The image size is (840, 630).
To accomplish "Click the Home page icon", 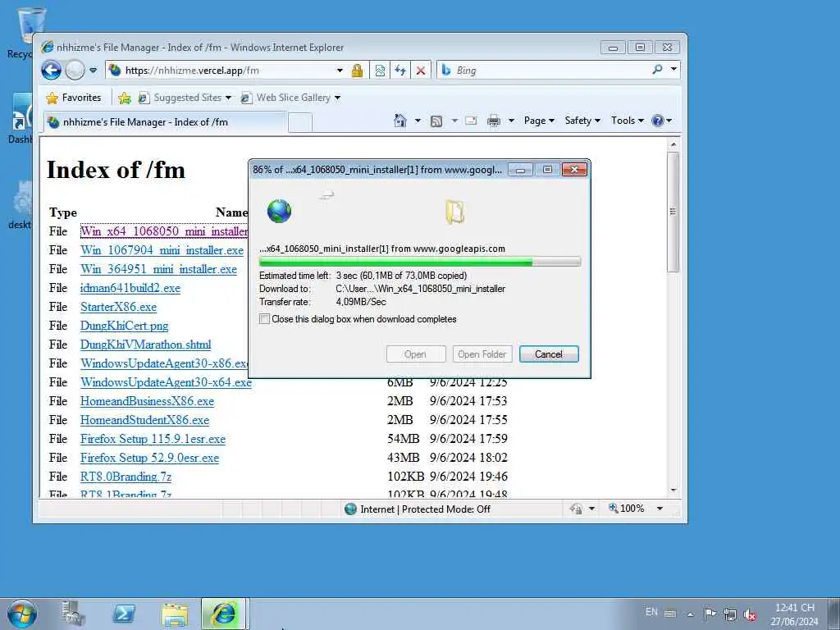I will point(400,121).
